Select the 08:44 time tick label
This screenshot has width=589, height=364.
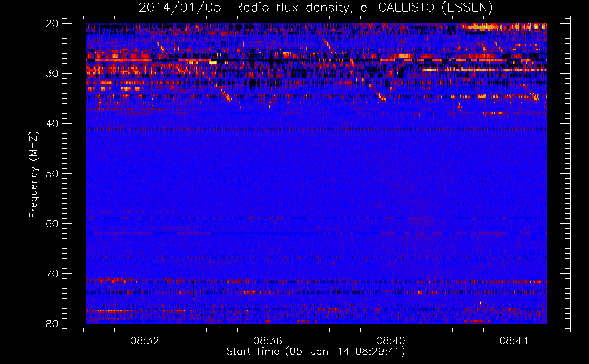pyautogui.click(x=514, y=341)
